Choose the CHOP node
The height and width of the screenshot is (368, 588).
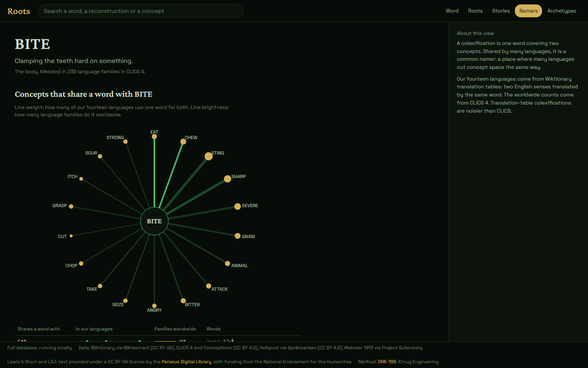click(x=81, y=263)
